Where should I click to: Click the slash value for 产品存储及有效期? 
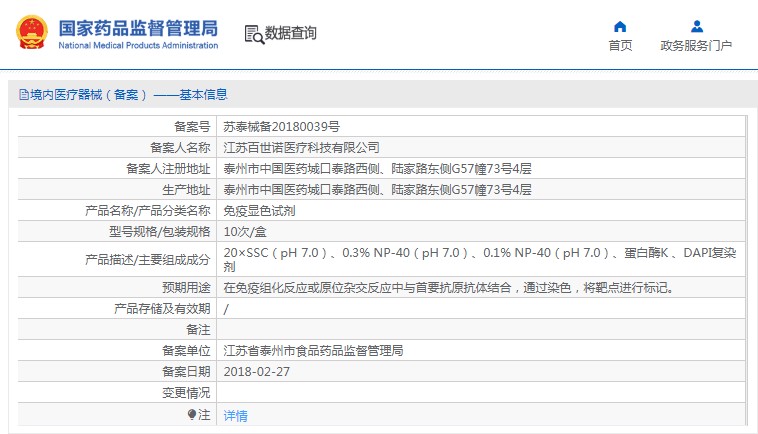226,309
